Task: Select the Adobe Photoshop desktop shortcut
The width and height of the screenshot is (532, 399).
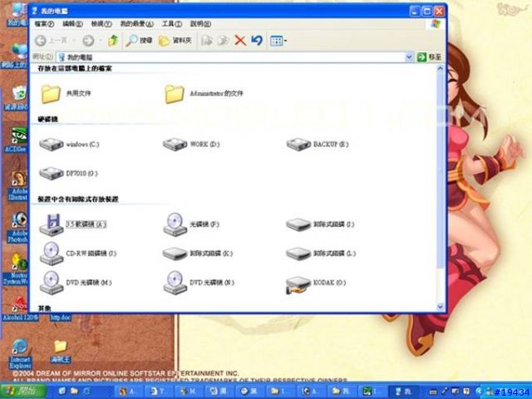Action: click(18, 228)
